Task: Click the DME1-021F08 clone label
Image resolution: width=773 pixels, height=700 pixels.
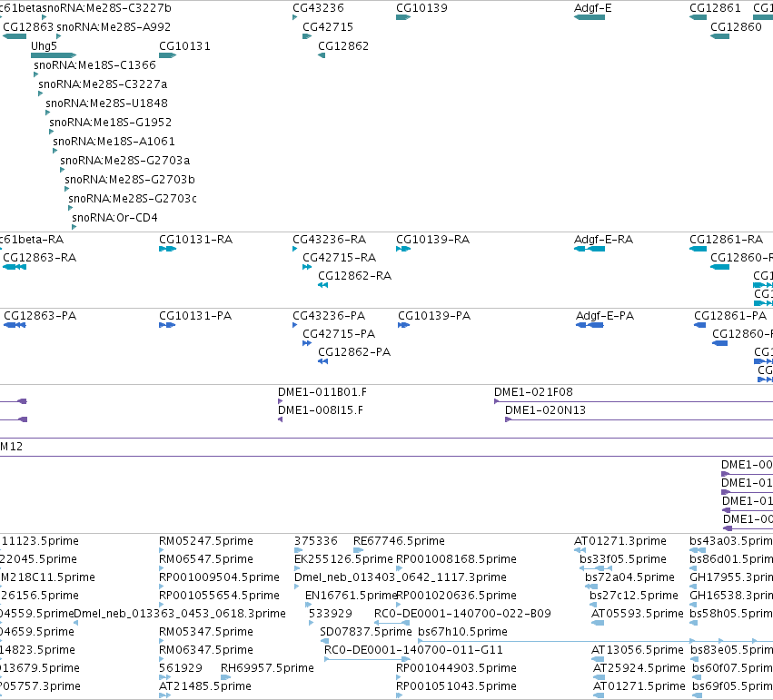Action: click(533, 392)
